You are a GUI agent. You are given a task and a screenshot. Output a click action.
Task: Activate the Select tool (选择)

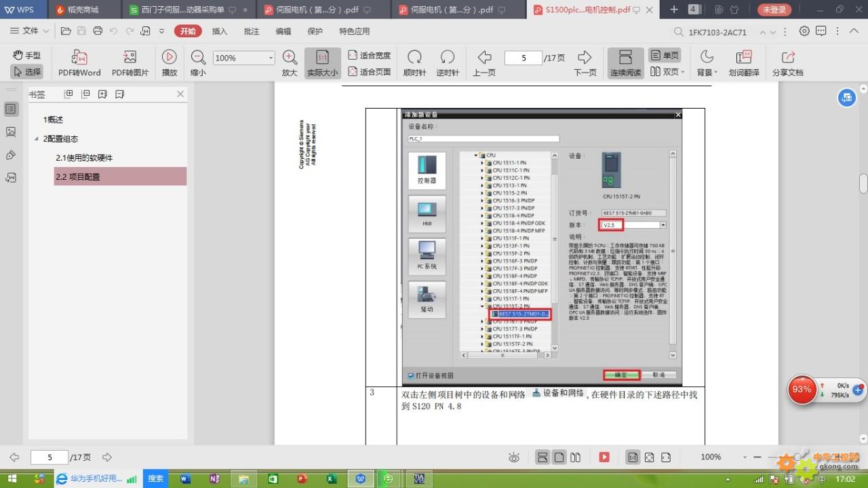point(26,72)
